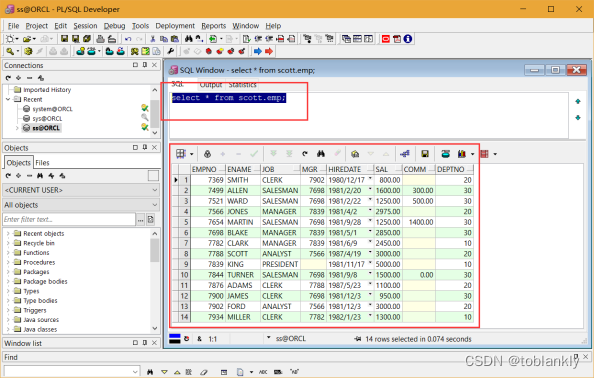Image resolution: width=595 pixels, height=378 pixels.
Task: Click the blue info circle icon
Action: tap(408, 39)
